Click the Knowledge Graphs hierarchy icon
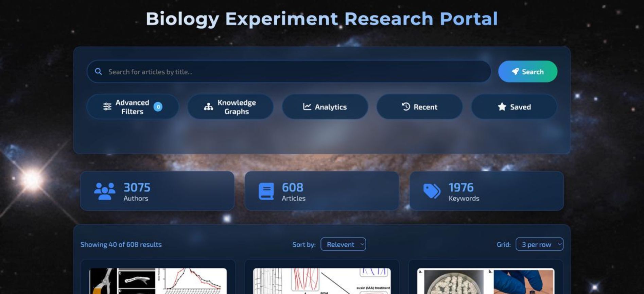This screenshot has height=294, width=644. (208, 107)
